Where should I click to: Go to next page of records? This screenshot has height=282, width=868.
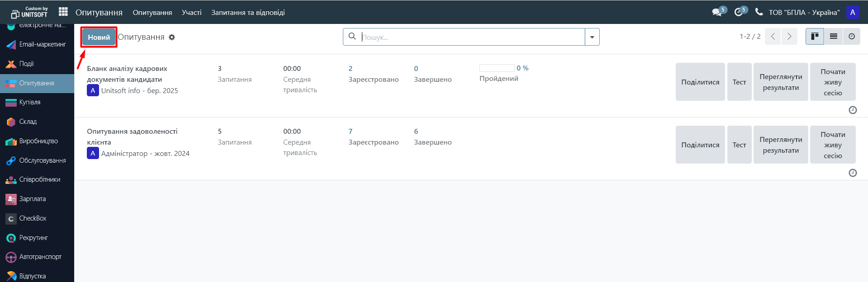pos(789,37)
